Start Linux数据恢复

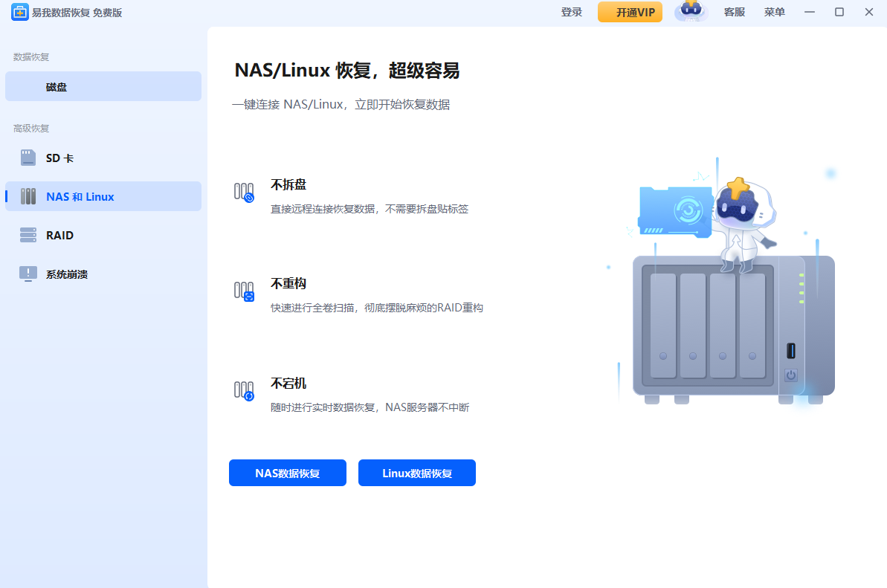coord(416,473)
